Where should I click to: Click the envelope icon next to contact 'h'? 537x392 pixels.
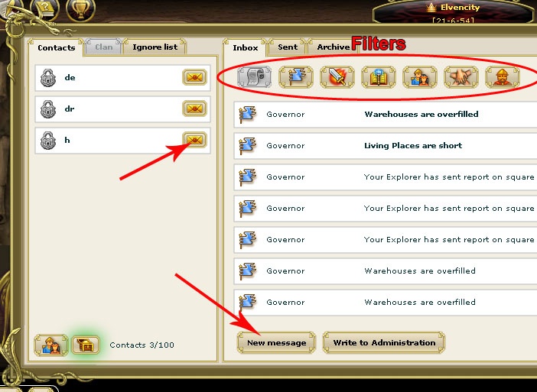(x=194, y=140)
